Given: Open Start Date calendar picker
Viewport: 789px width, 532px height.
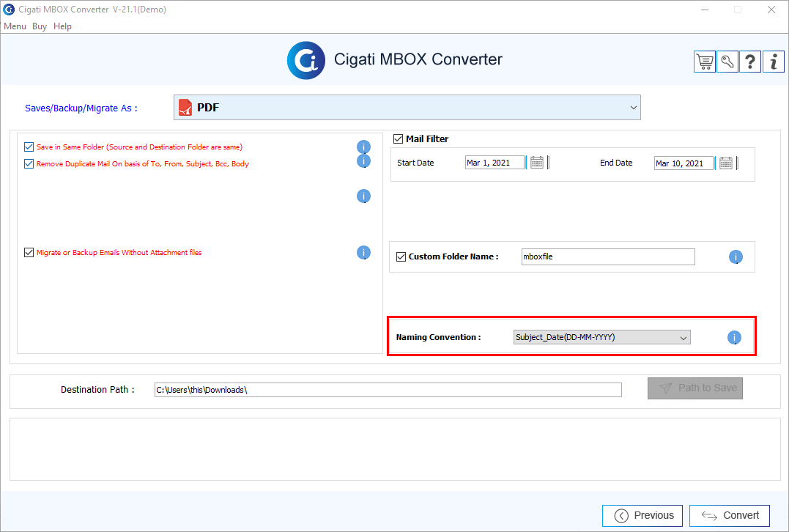Looking at the screenshot, I should pyautogui.click(x=537, y=163).
